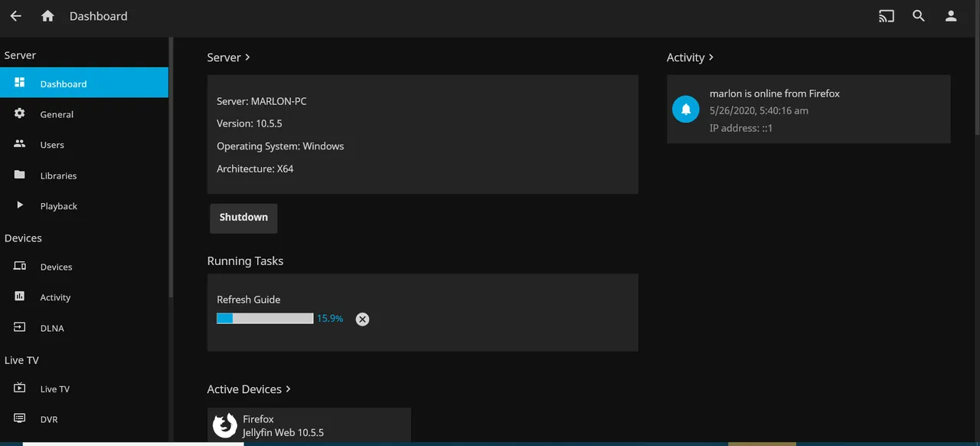980x446 pixels.
Task: Click the Users people icon
Action: [x=20, y=144]
